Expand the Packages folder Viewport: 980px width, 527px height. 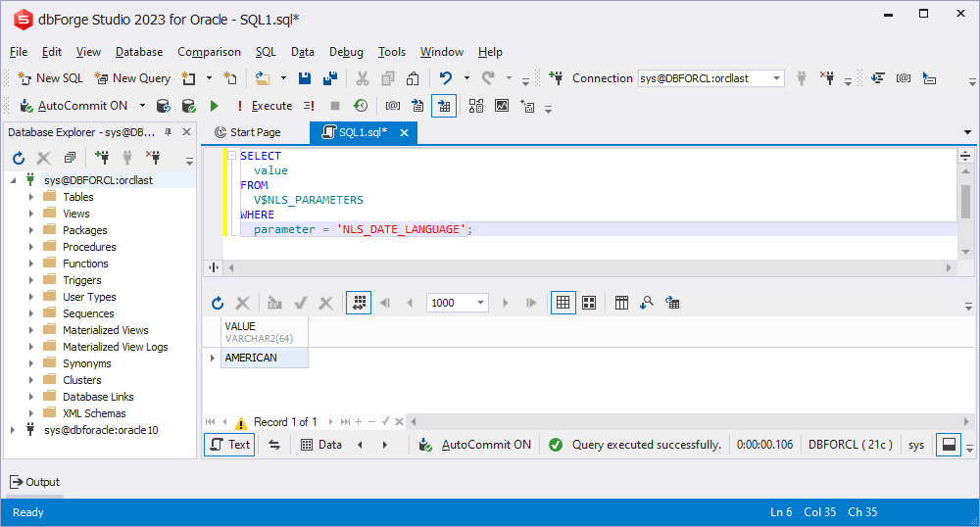click(x=30, y=230)
